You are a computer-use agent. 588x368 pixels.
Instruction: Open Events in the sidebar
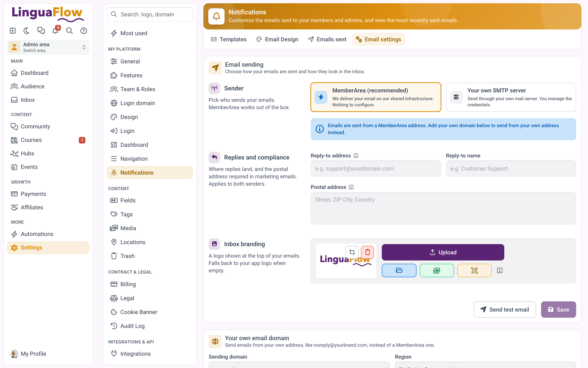(48, 167)
